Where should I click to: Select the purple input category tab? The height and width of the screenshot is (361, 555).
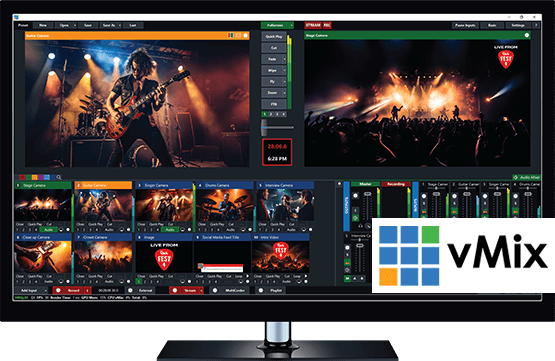tap(41, 177)
